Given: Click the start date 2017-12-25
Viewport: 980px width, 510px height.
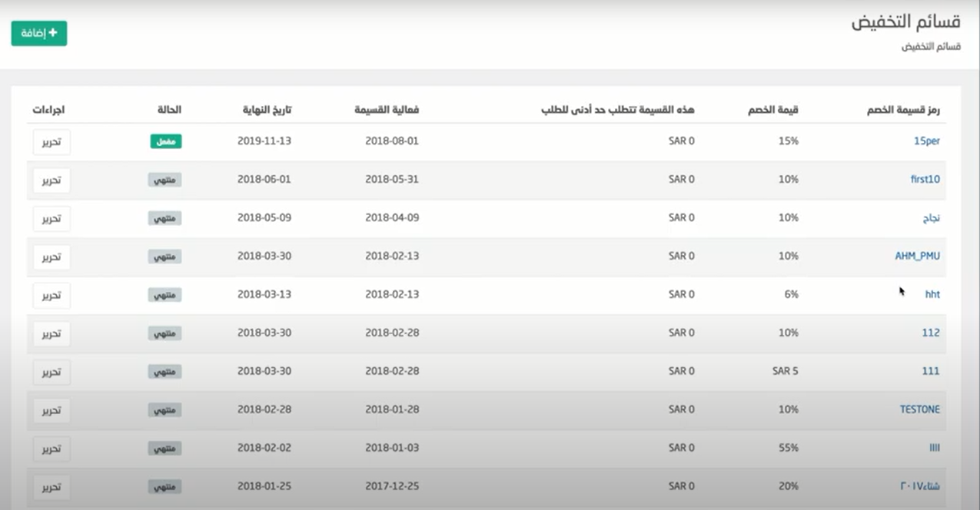Looking at the screenshot, I should 392,487.
